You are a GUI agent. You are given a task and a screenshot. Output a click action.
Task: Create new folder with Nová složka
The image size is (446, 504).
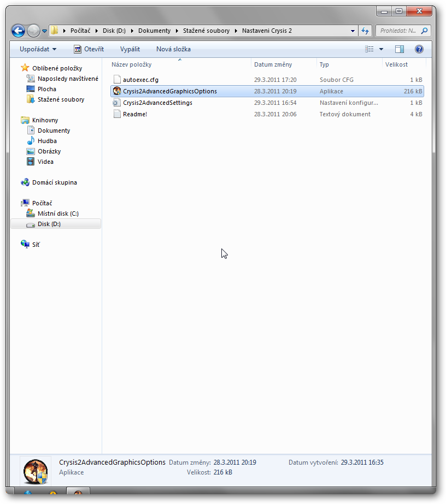173,49
